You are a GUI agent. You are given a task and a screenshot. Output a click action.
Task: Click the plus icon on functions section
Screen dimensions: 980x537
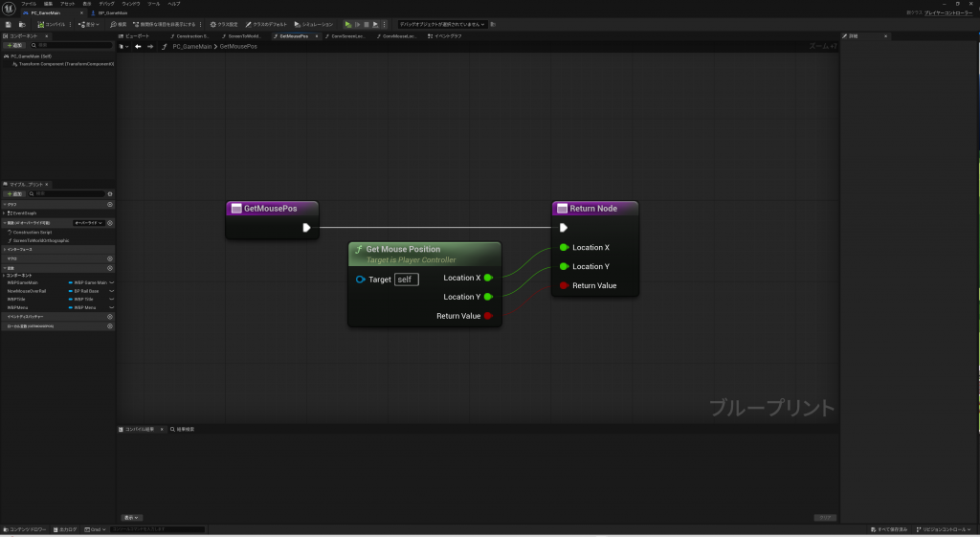tap(110, 222)
